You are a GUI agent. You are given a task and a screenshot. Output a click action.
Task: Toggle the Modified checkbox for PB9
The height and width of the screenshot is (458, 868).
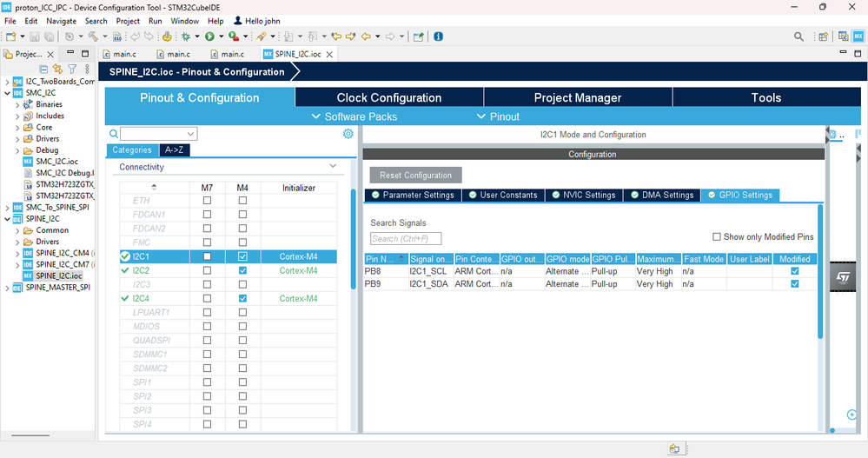[x=795, y=283]
